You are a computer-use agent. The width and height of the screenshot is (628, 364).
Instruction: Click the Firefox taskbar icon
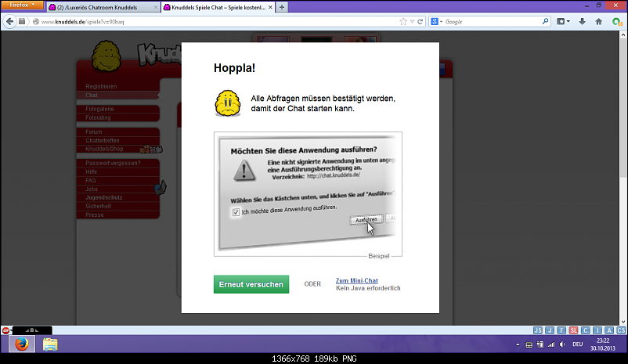[22, 344]
